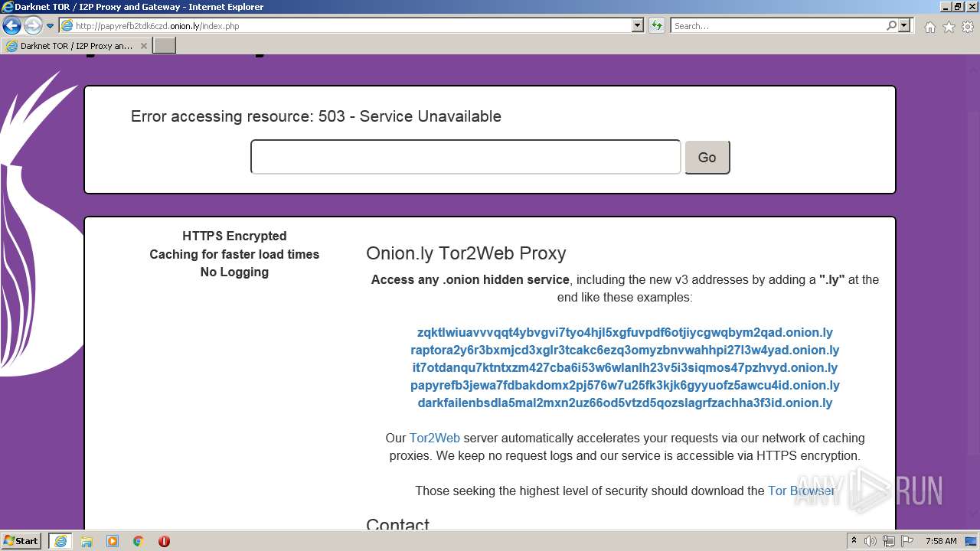The height and width of the screenshot is (551, 980).
Task: Open IE Tools gear icon
Action: coord(968,27)
